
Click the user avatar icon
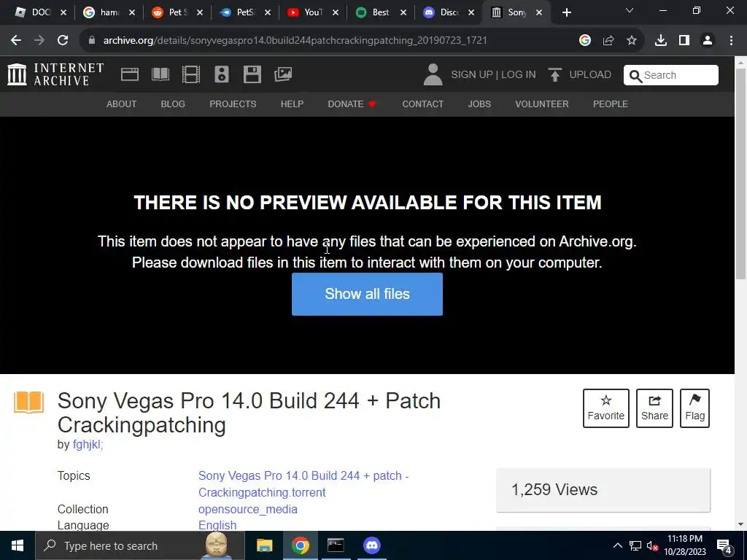click(x=433, y=75)
